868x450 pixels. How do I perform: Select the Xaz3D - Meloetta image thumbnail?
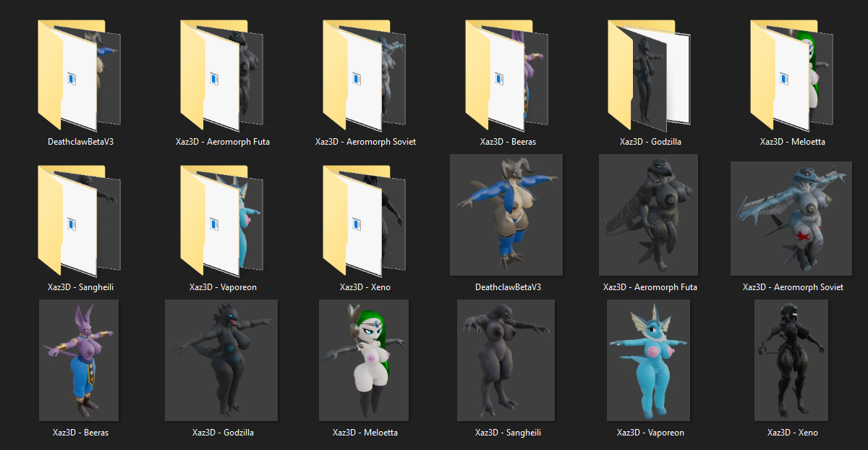pyautogui.click(x=364, y=360)
